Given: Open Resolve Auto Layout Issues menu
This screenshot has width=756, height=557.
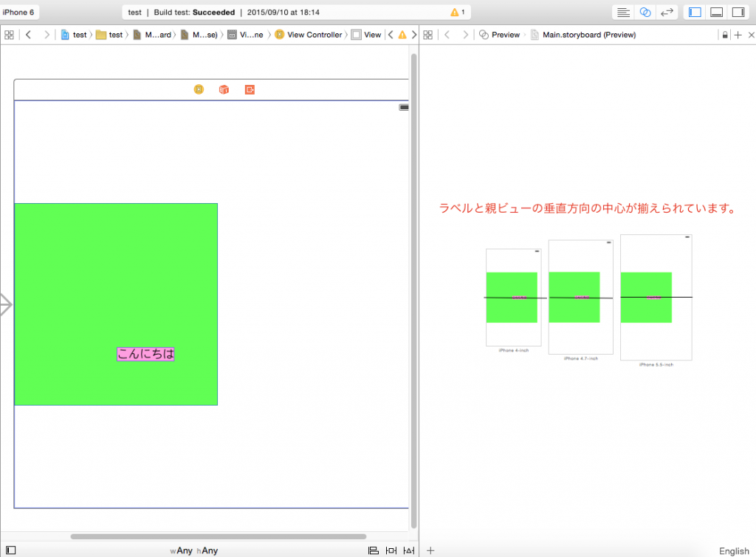Looking at the screenshot, I should (408, 550).
